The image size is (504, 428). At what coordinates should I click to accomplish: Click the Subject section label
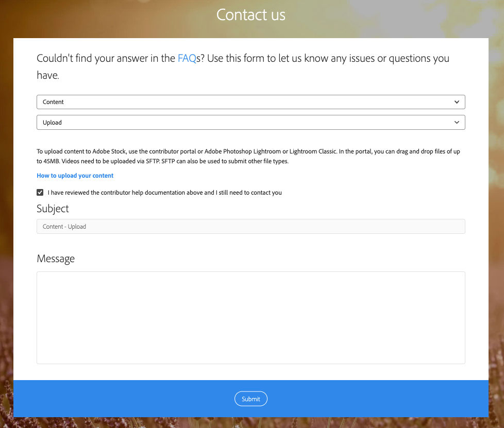click(x=52, y=209)
